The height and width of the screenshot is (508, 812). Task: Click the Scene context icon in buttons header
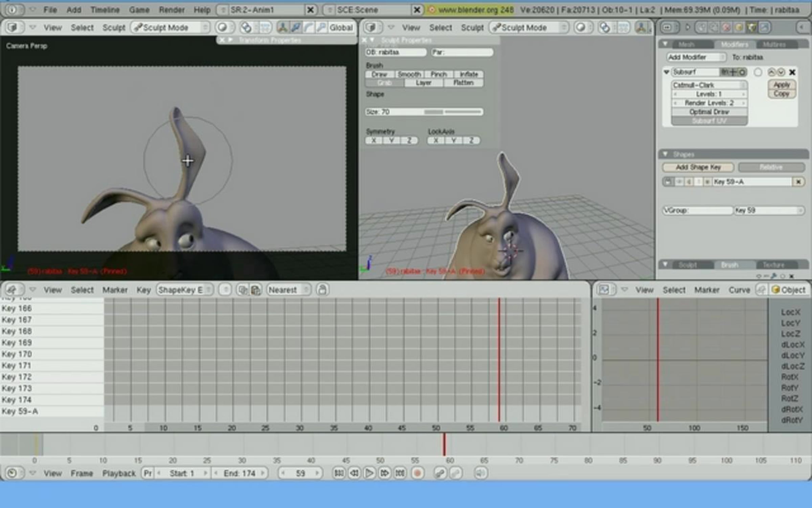click(764, 27)
